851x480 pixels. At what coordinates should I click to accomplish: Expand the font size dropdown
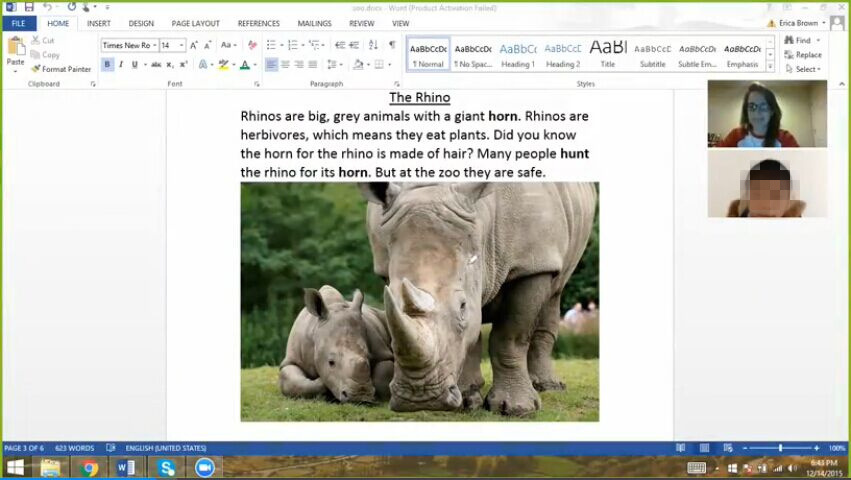coord(181,45)
